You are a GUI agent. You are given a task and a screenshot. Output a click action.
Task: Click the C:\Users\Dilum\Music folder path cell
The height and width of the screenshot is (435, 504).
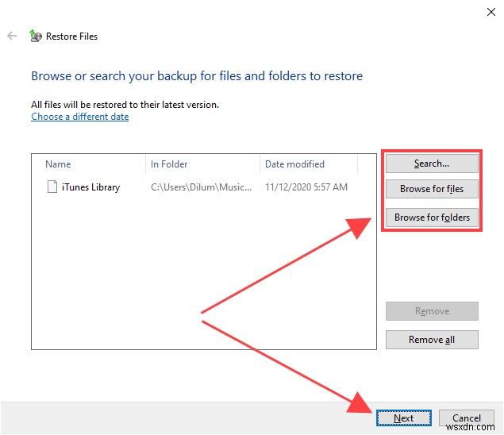click(x=202, y=187)
